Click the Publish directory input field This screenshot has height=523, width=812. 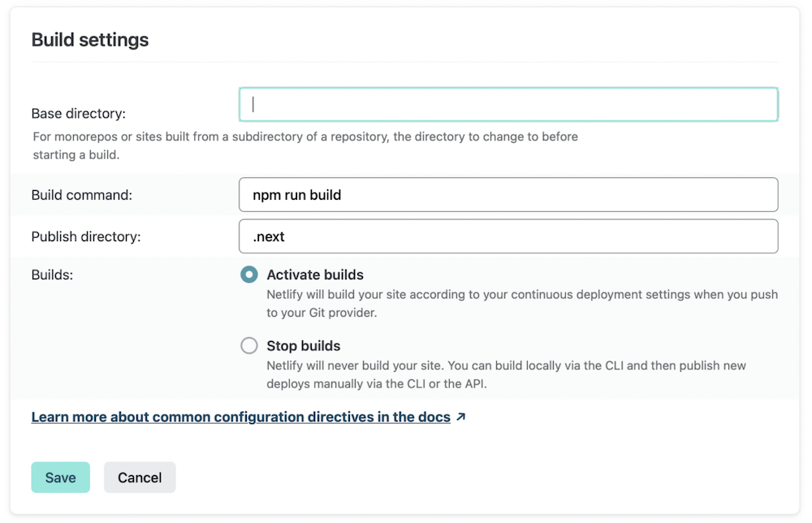[x=508, y=236]
